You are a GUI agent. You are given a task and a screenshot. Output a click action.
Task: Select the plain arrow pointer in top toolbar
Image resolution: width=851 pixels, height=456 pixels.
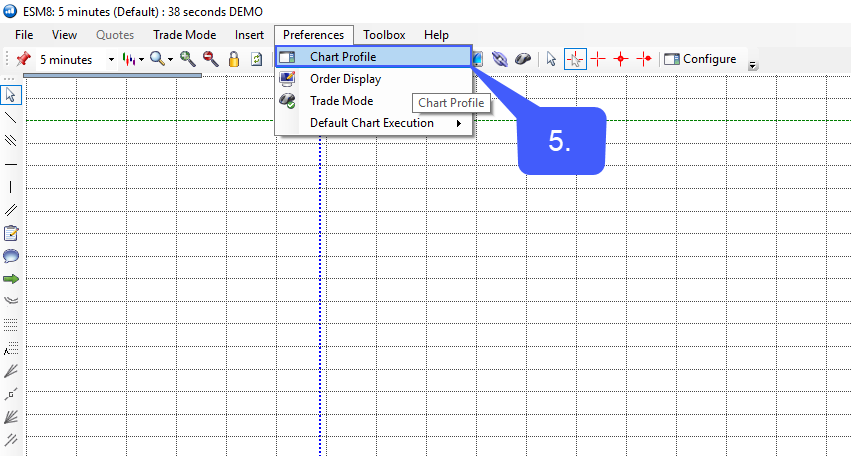coord(551,59)
